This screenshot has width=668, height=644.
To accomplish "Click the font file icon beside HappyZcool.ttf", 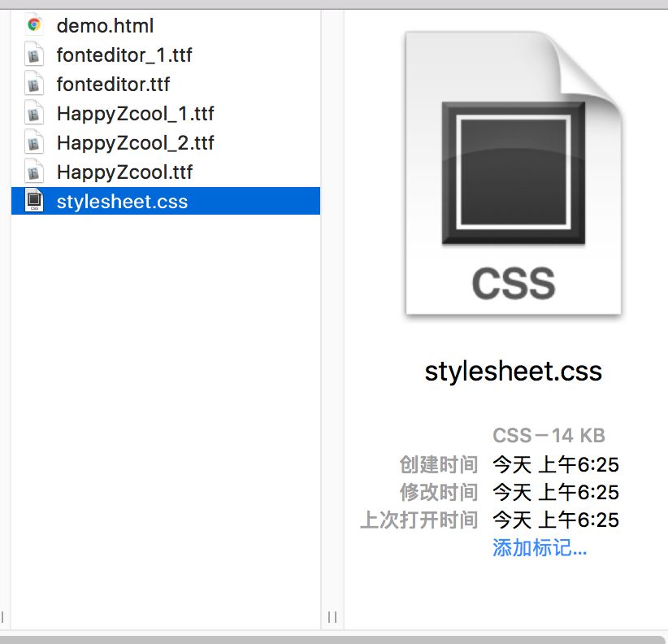I will (34, 172).
